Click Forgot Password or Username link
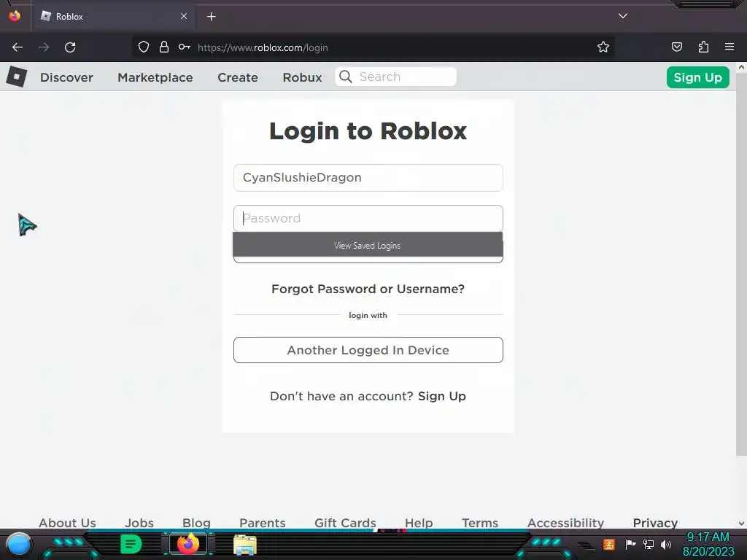Screen dimensions: 747x560 click(x=368, y=289)
